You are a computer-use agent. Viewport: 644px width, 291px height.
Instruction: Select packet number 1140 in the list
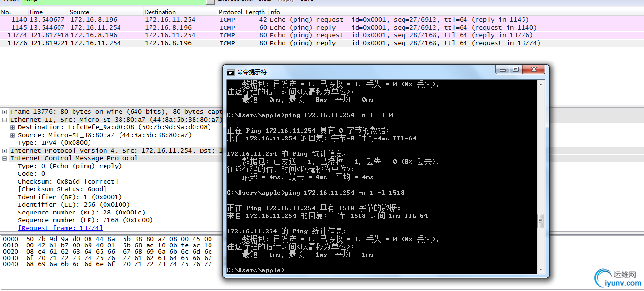(322, 20)
